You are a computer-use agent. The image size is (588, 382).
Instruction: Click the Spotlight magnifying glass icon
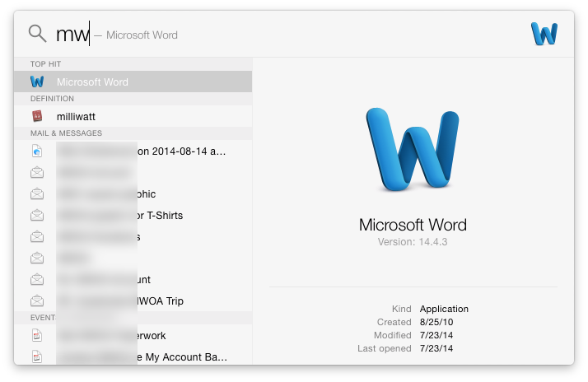click(x=38, y=34)
